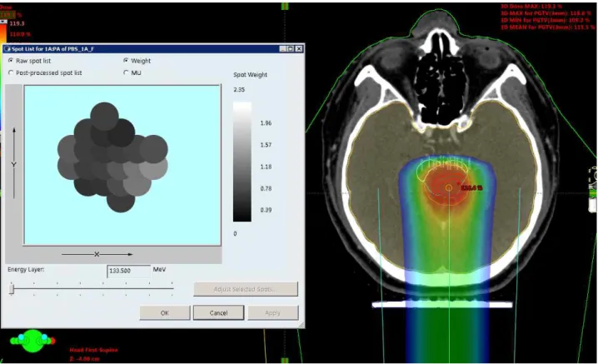Click the 119.3 dose value label
Image resolution: width=598 pixels, height=364 pixels.
(x=17, y=23)
